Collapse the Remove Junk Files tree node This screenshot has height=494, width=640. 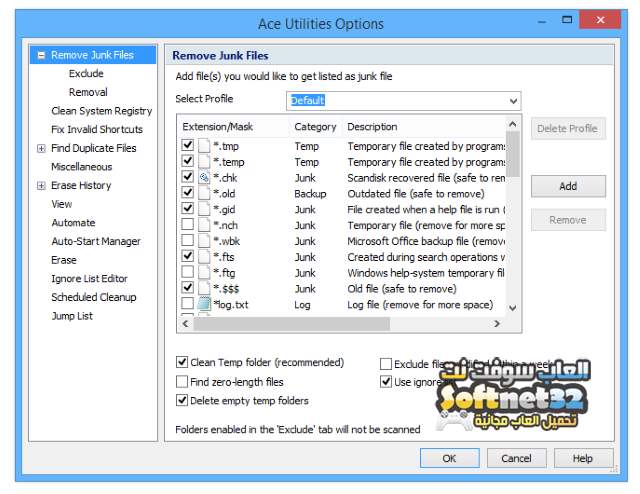tap(41, 55)
